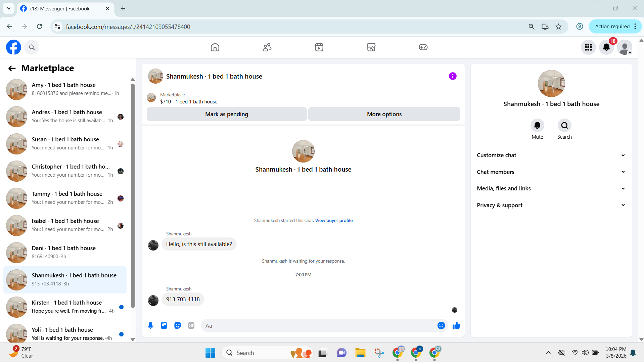Click the address bar URL
The width and height of the screenshot is (644, 362).
pyautogui.click(x=128, y=27)
